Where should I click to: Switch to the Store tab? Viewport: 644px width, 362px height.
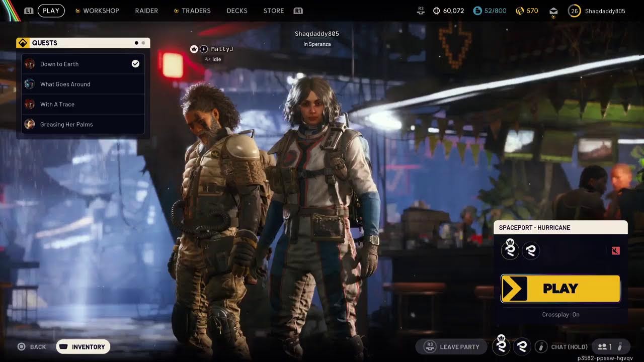coord(274,11)
